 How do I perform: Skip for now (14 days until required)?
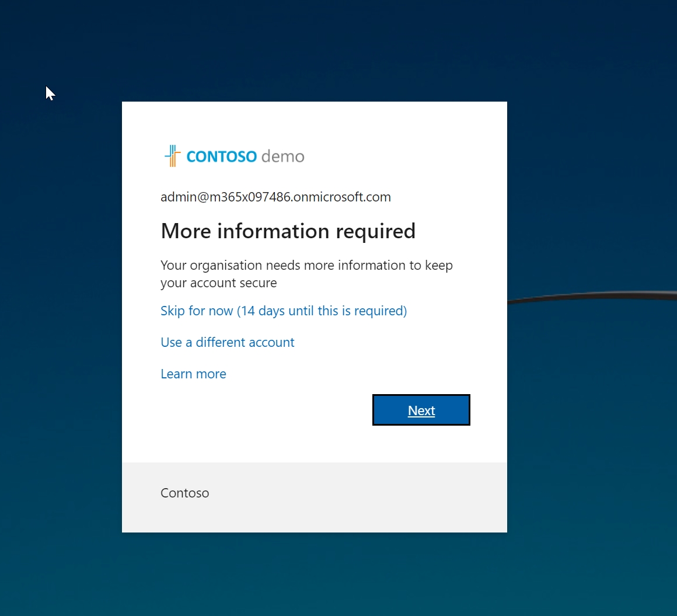[x=284, y=311]
